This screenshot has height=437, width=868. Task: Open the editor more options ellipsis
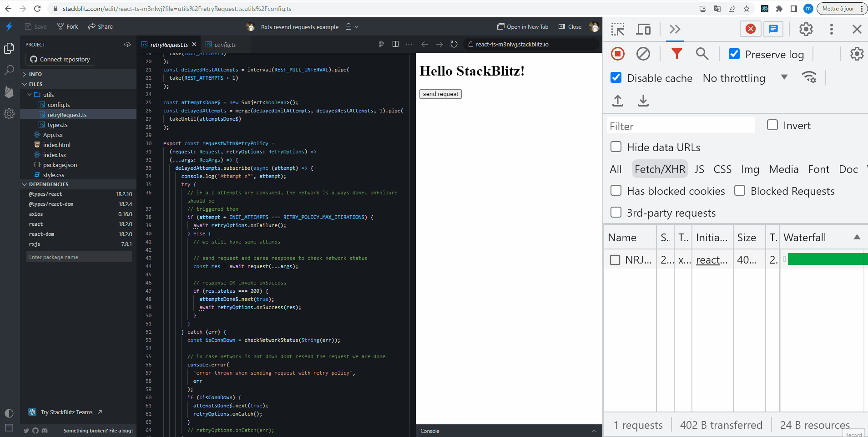click(x=409, y=44)
